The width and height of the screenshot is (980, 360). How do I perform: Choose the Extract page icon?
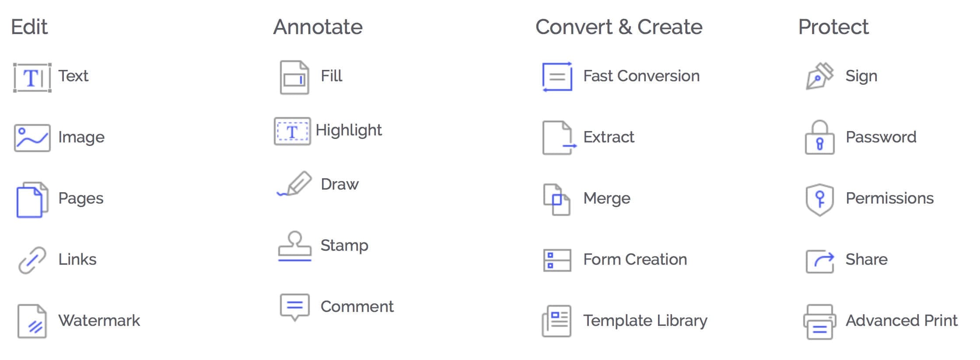click(559, 138)
